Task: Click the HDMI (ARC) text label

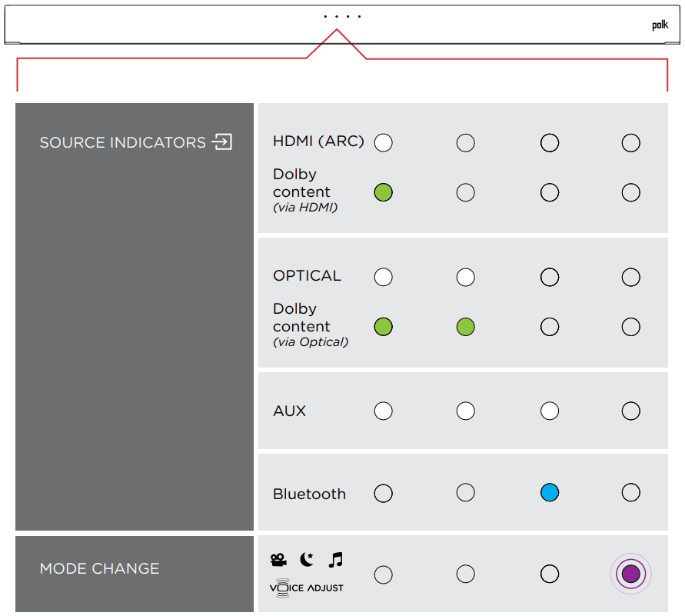Action: [x=318, y=142]
